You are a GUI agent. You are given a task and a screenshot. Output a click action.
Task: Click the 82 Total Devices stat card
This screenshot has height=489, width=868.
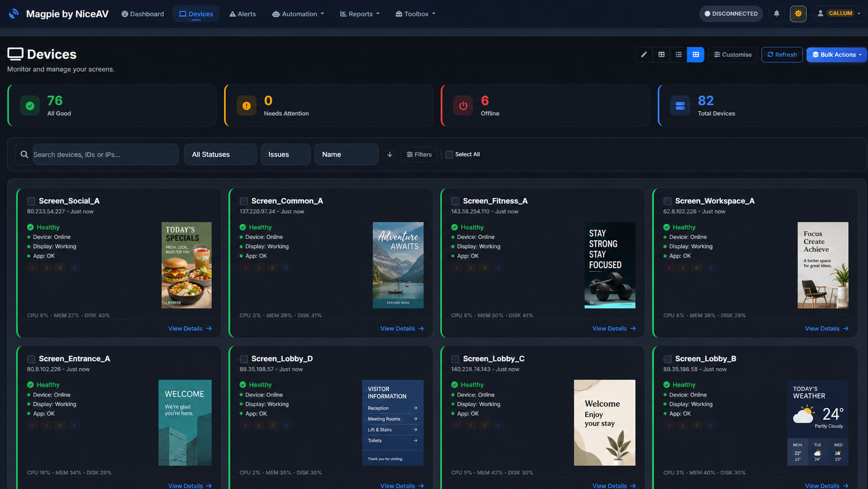click(x=762, y=105)
